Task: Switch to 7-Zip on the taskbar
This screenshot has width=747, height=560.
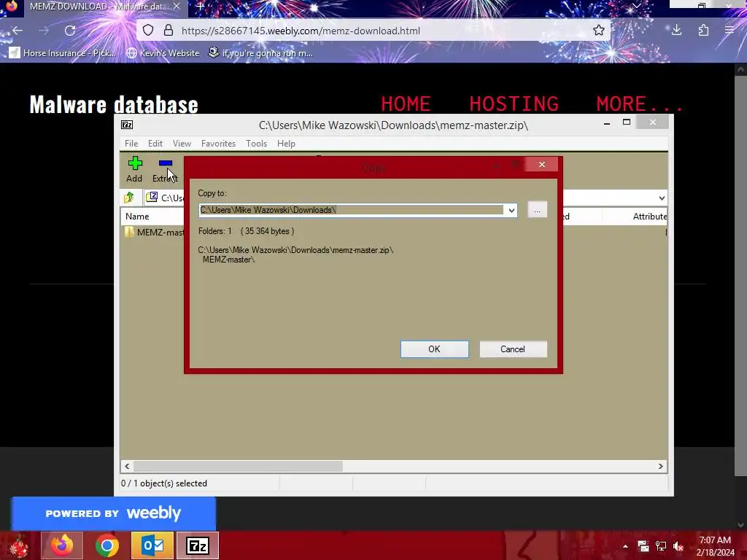Action: pyautogui.click(x=198, y=545)
